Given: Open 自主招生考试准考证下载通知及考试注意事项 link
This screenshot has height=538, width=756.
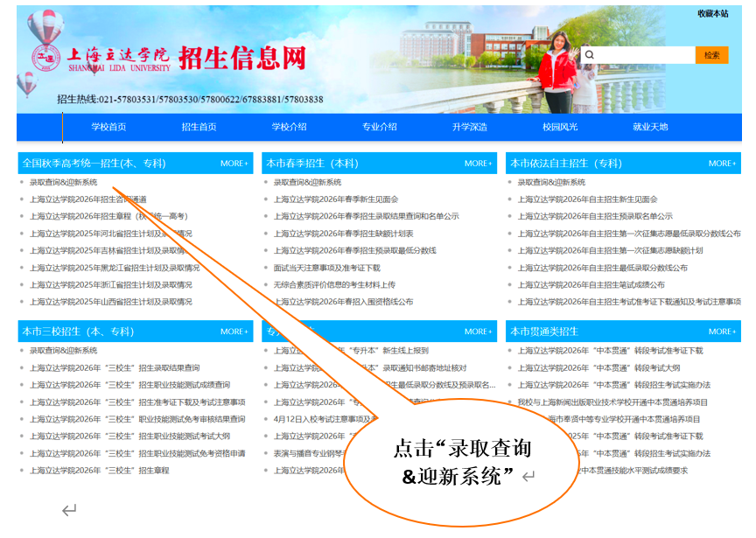Looking at the screenshot, I should (x=629, y=302).
